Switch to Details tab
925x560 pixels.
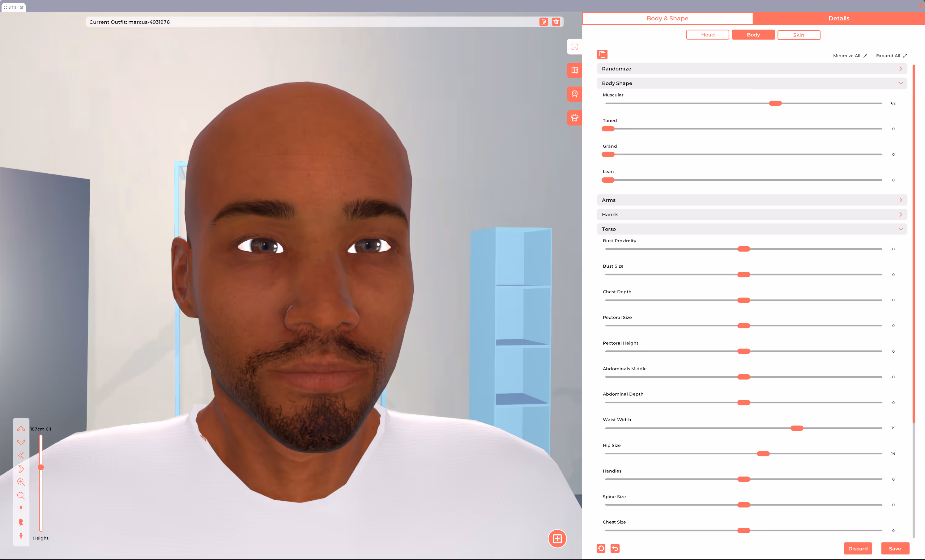pyautogui.click(x=839, y=19)
